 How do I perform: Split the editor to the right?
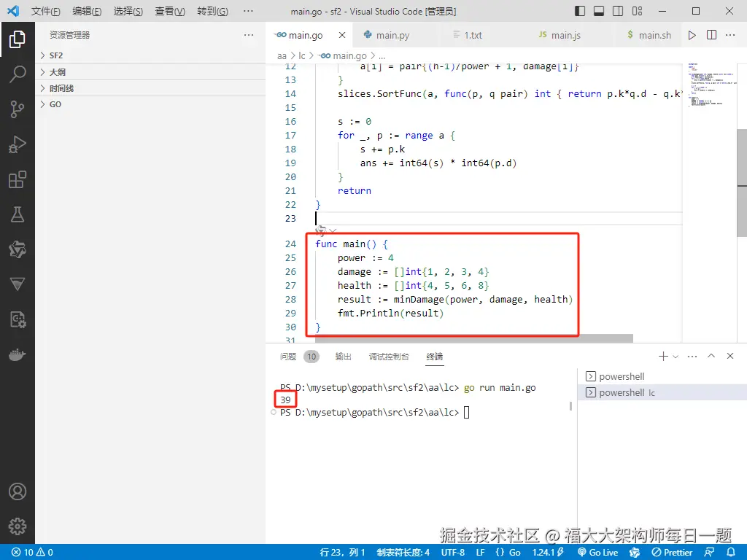711,35
